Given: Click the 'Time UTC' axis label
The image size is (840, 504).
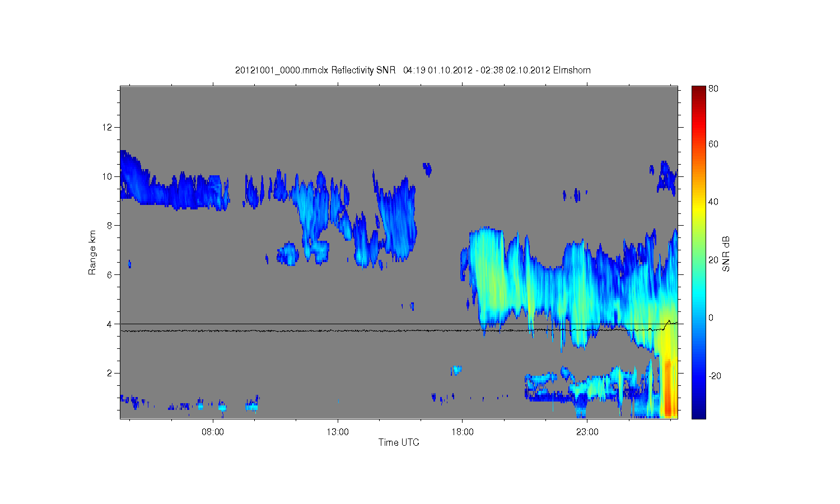Looking at the screenshot, I should pyautogui.click(x=399, y=442).
